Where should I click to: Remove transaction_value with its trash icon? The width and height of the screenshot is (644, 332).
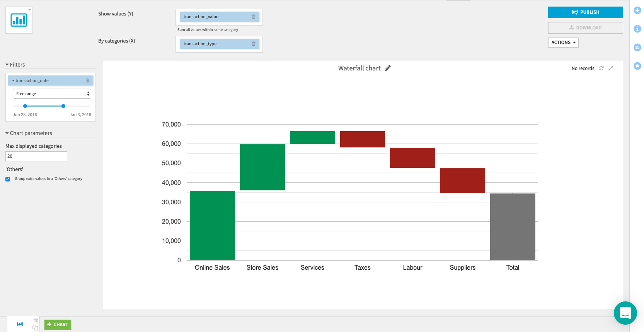point(254,17)
